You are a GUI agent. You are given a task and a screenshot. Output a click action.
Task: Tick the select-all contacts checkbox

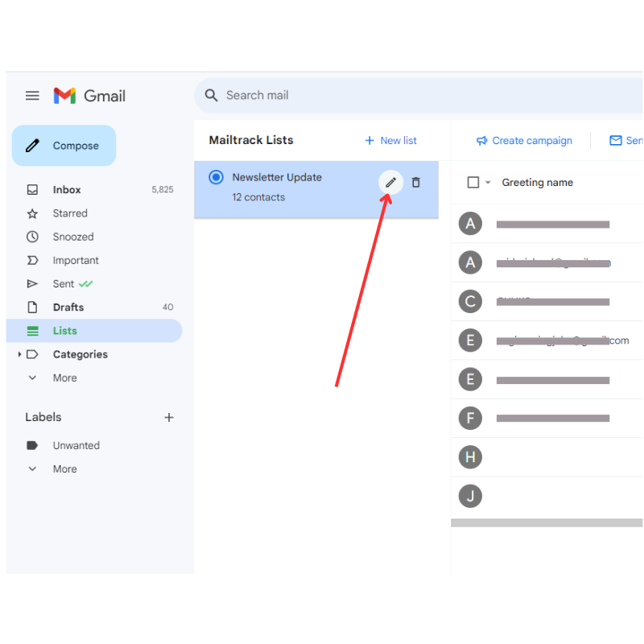[x=473, y=182]
